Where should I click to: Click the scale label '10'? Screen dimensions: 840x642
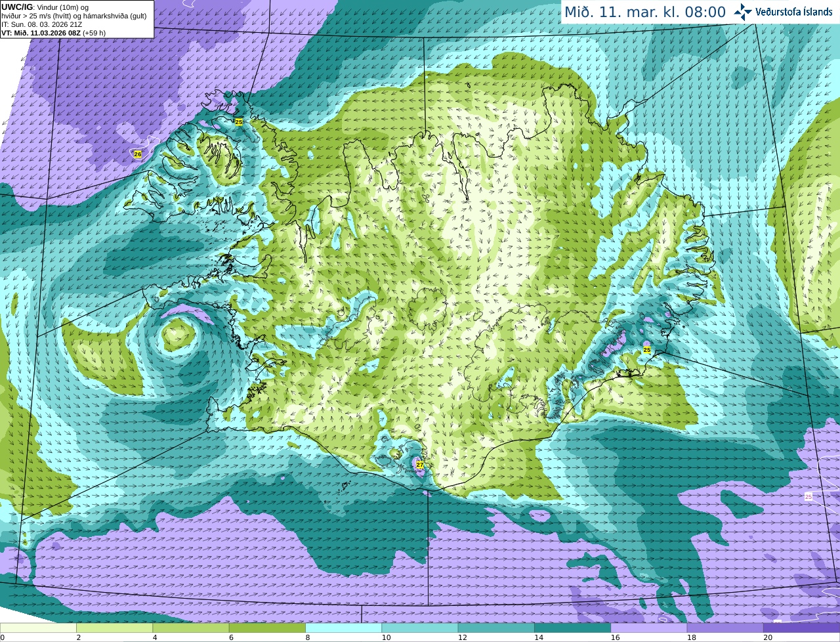coord(386,637)
